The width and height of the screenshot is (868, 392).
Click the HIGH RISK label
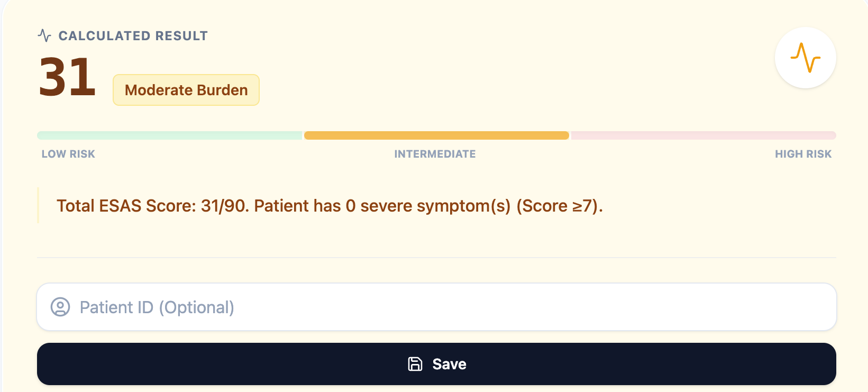tap(803, 154)
